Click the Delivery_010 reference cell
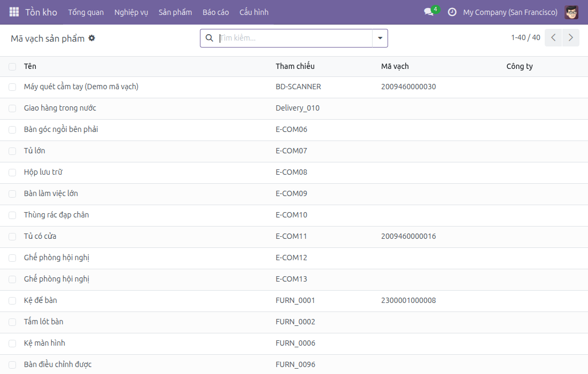The width and height of the screenshot is (588, 374). (297, 108)
